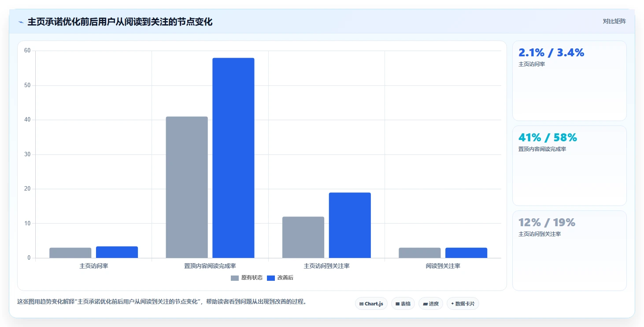The image size is (644, 327).
Task: Click the gray 原有状态 legend swatch
Action: (x=235, y=278)
